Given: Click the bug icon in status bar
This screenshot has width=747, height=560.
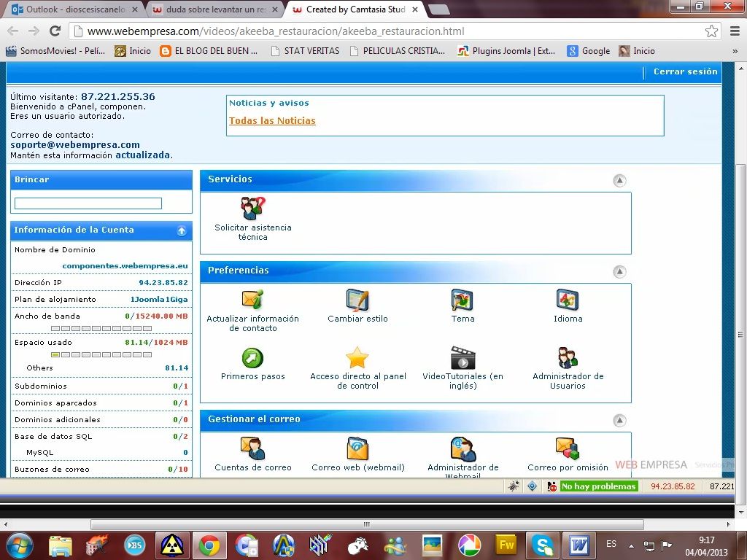Looking at the screenshot, I should pos(514,486).
